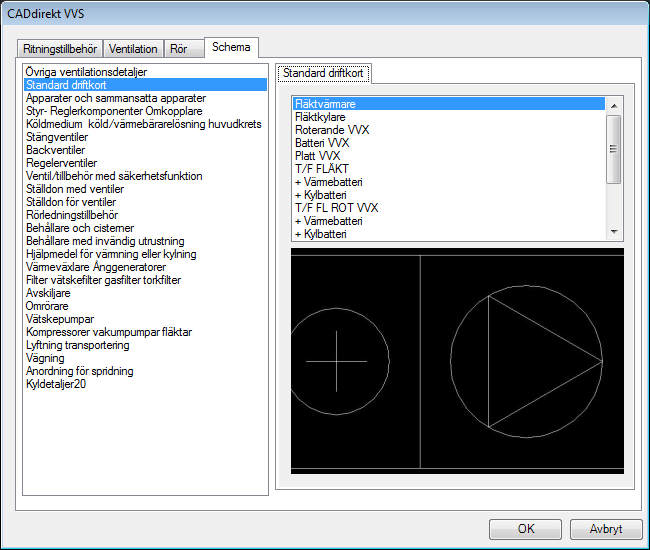Select + Värmebatteri below T/F FLÄKT
The width and height of the screenshot is (650, 550).
coord(449,182)
